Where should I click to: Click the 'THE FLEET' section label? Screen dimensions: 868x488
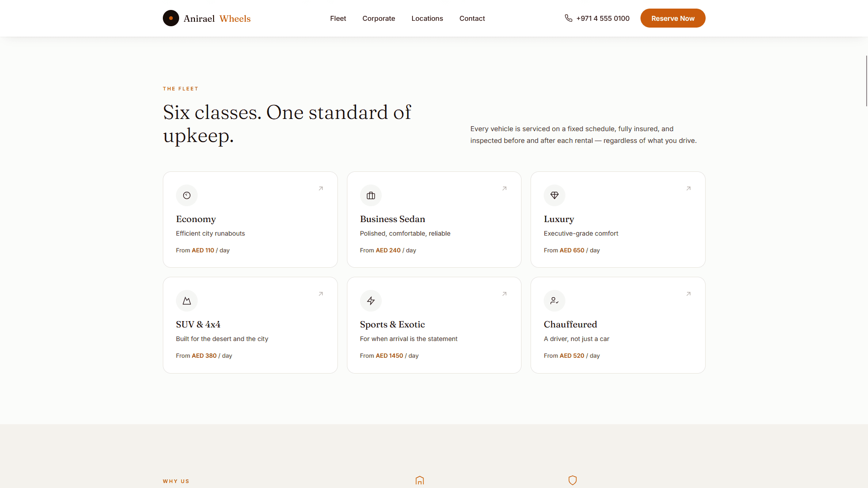[x=180, y=89]
